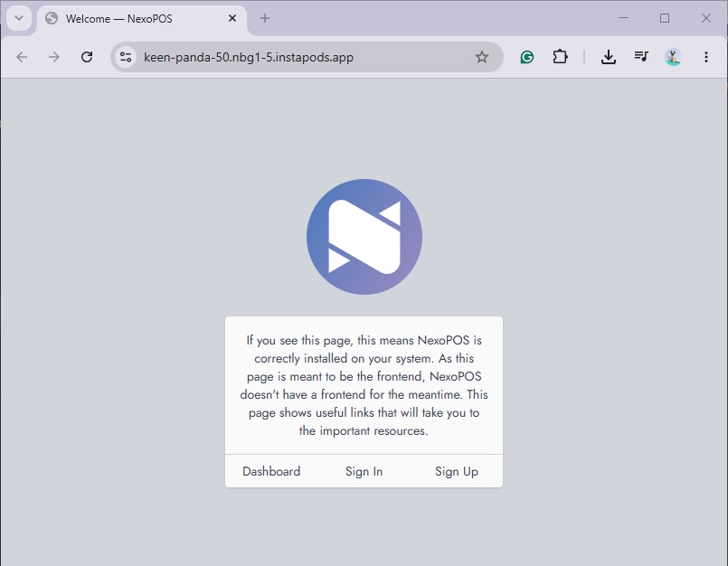Open Chrome's three-dot menu
The image size is (728, 566).
(706, 57)
